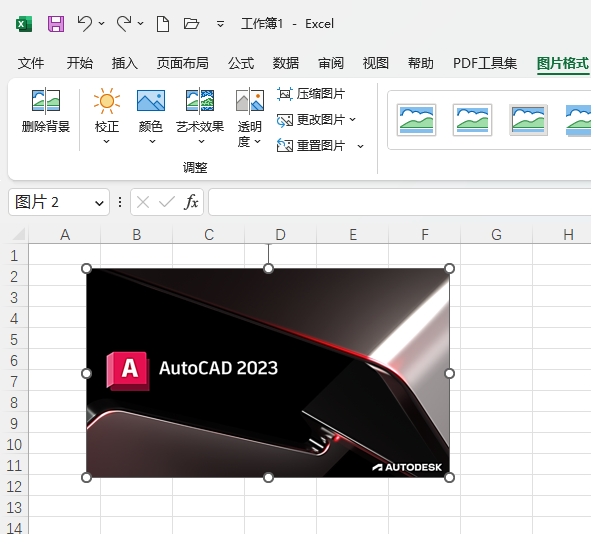Viewport: 591px width, 534px height.
Task: Switch to the 视图 tab
Action: click(376, 63)
